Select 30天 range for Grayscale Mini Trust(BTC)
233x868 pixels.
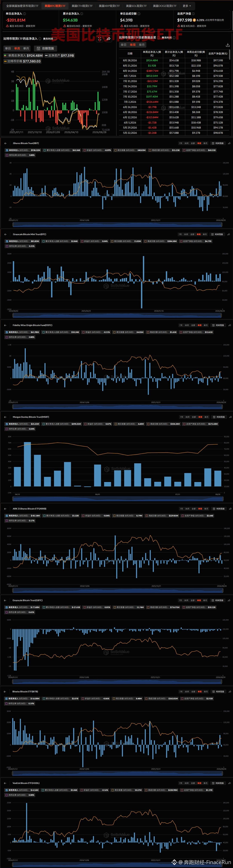click(x=186, y=234)
